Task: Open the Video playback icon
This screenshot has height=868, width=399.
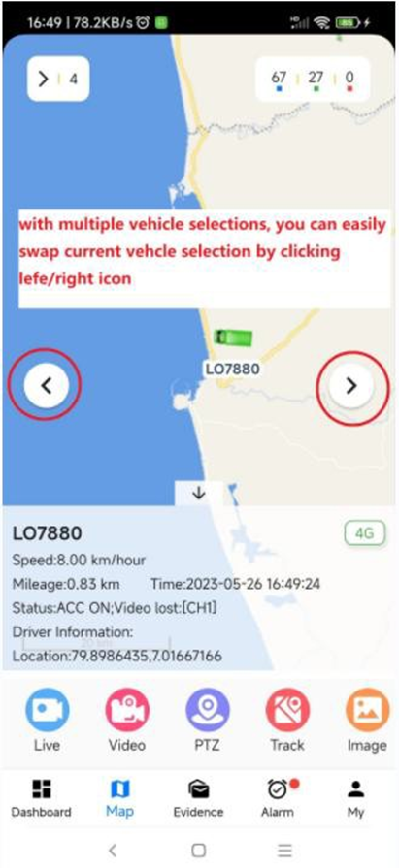Action: [x=127, y=711]
